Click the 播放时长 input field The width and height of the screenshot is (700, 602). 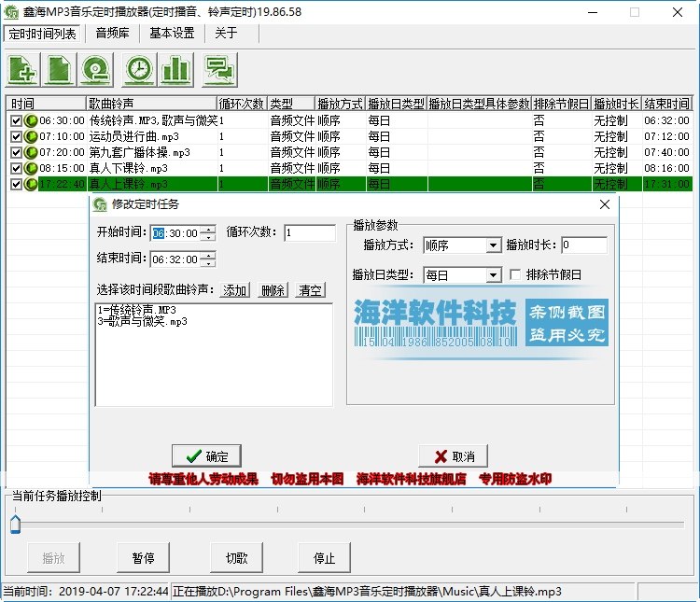(x=584, y=245)
